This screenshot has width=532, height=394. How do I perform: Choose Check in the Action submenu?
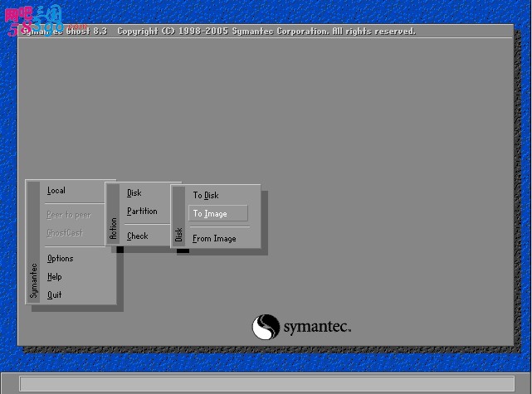tap(138, 236)
